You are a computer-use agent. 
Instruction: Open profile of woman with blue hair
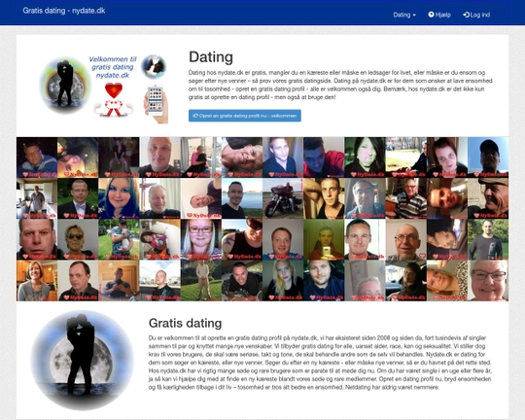(119, 198)
